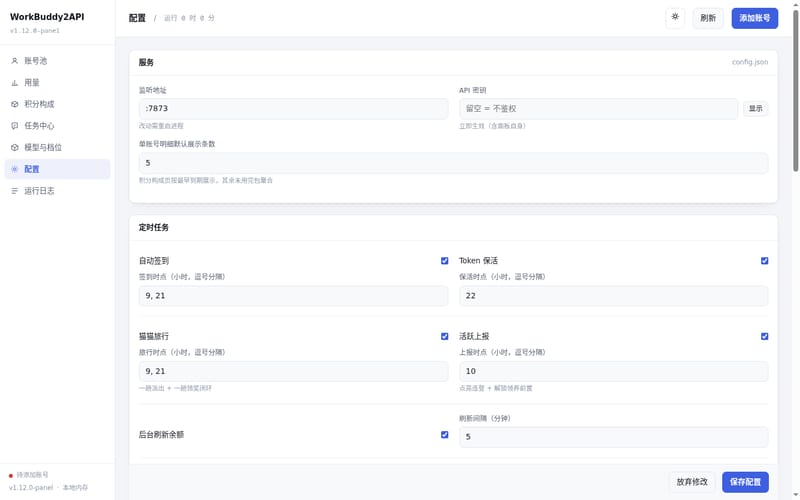This screenshot has height=500, width=800.
Task: Switch to 任务中心
Action: click(57, 126)
